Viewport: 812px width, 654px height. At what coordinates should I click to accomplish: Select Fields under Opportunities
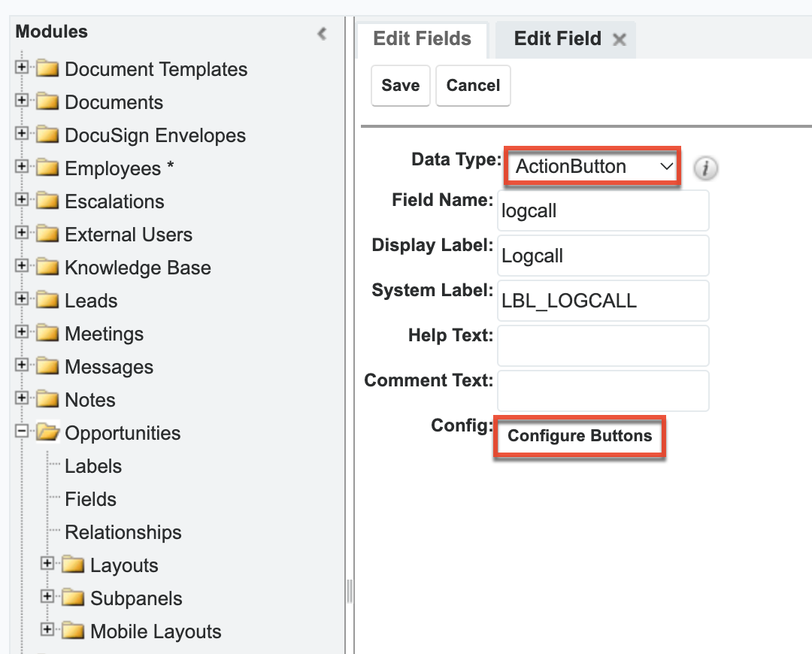pos(90,499)
